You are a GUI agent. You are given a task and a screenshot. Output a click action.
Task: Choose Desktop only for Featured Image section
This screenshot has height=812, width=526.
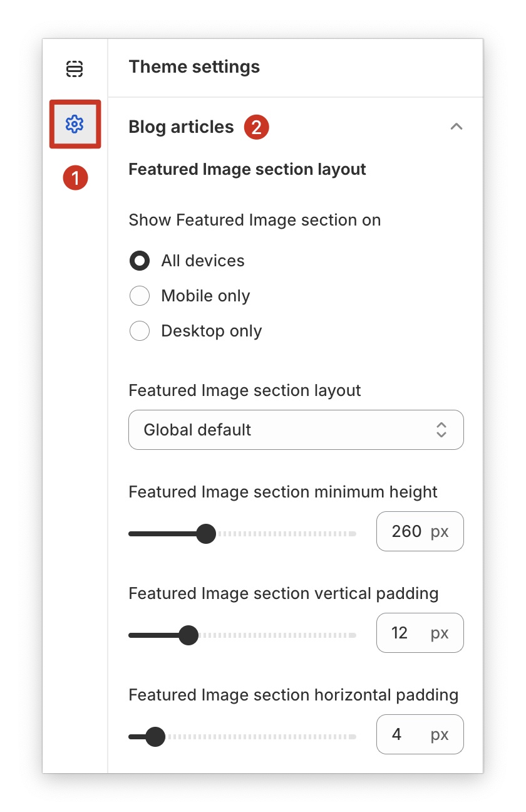(x=139, y=331)
